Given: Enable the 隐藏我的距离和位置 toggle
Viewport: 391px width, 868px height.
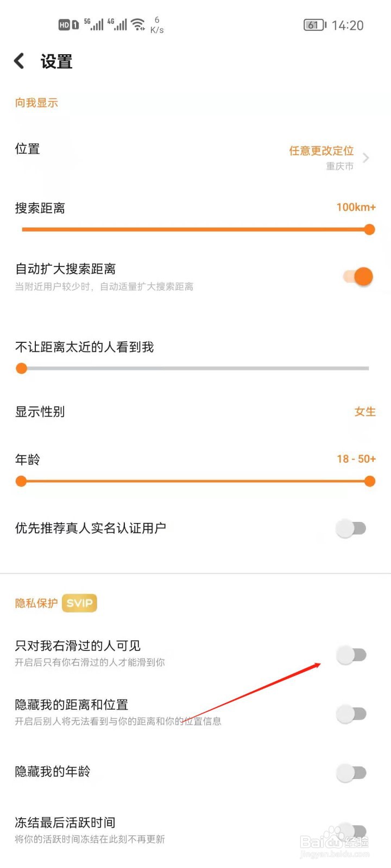Looking at the screenshot, I should (351, 714).
